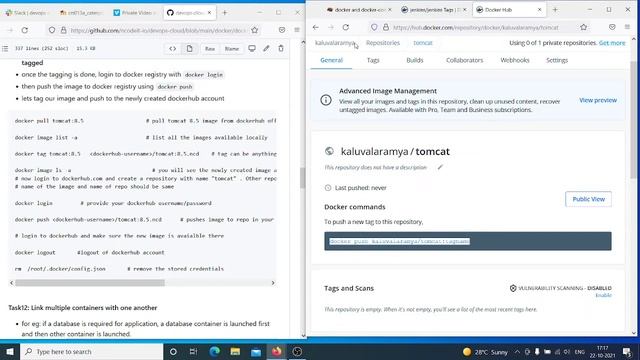
Task: Open Docker Hub browser's hamburger menu
Action: click(627, 27)
